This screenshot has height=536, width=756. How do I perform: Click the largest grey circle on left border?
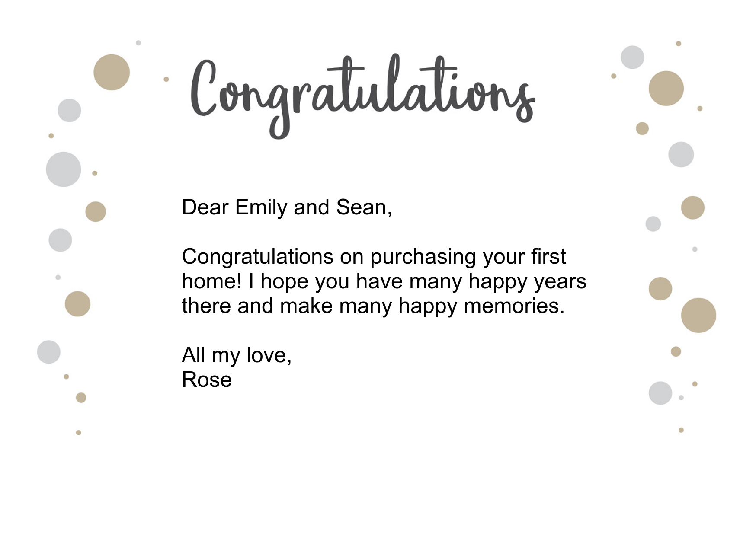coord(64,169)
